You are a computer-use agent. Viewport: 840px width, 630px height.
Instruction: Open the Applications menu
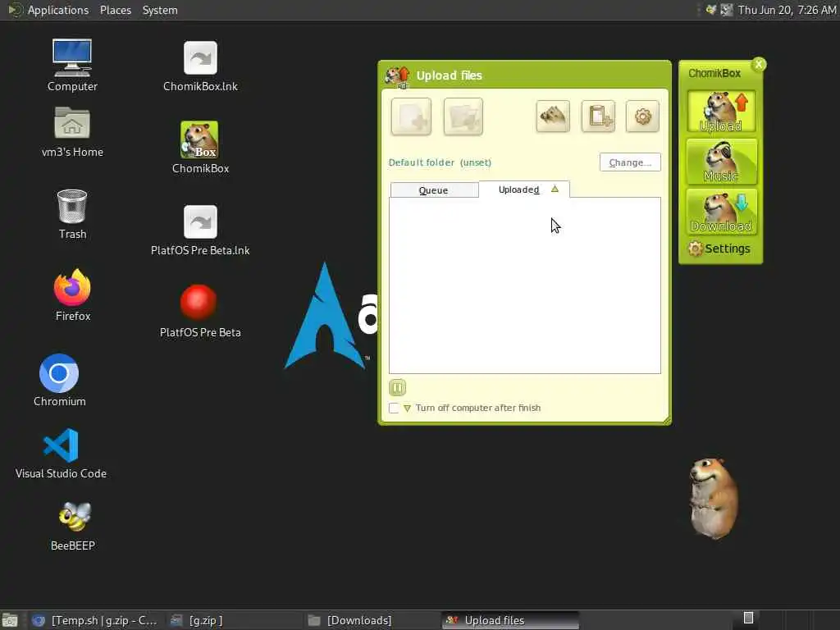pos(58,10)
